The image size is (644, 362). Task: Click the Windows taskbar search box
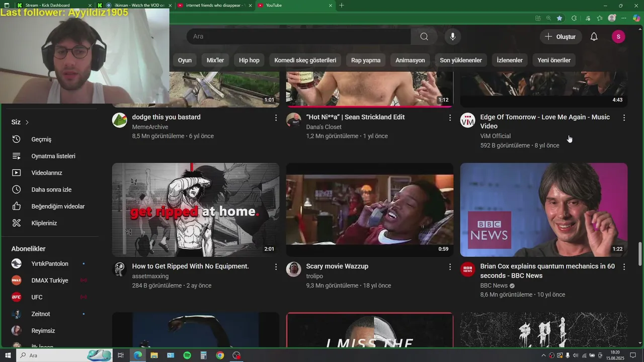(x=64, y=355)
